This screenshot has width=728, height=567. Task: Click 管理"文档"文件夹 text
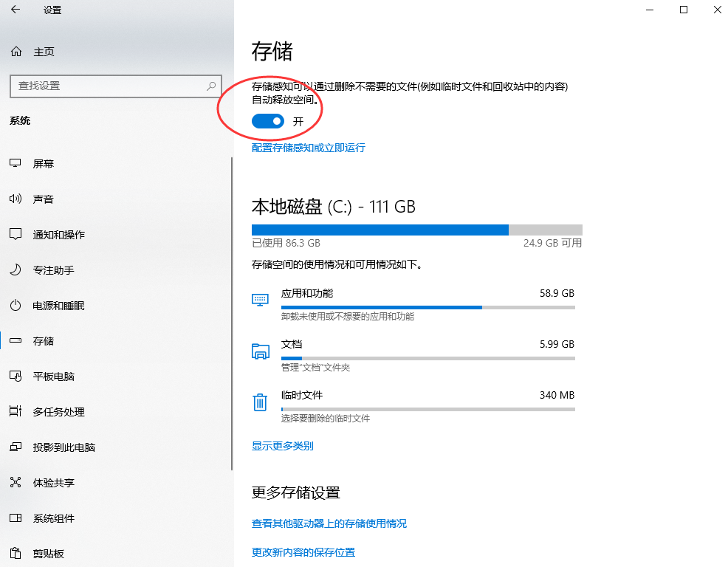(316, 368)
